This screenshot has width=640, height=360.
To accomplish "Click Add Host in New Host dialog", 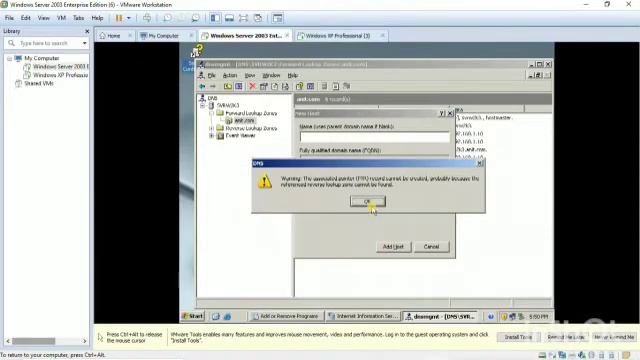I will (393, 247).
